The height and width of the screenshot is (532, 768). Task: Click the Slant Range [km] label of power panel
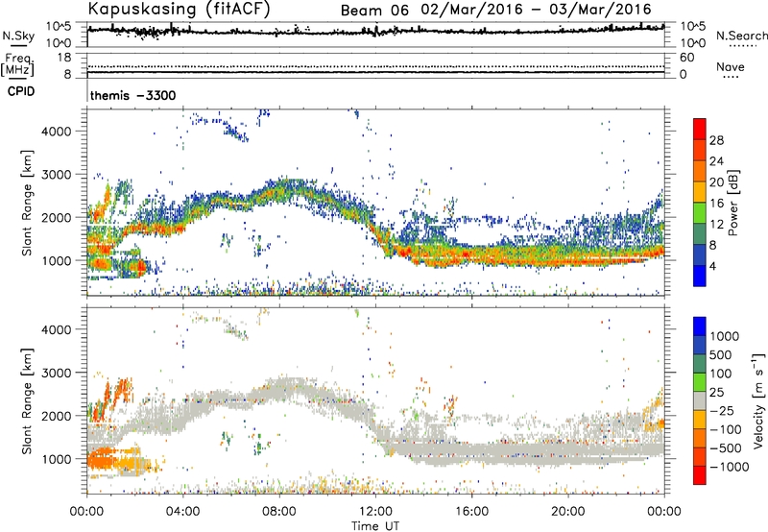pyautogui.click(x=27, y=203)
